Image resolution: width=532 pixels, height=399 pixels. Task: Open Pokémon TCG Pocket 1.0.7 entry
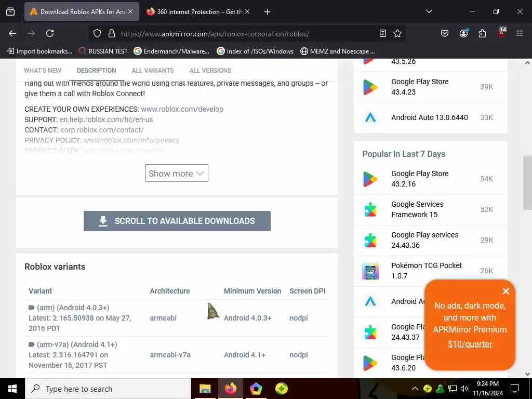click(427, 271)
